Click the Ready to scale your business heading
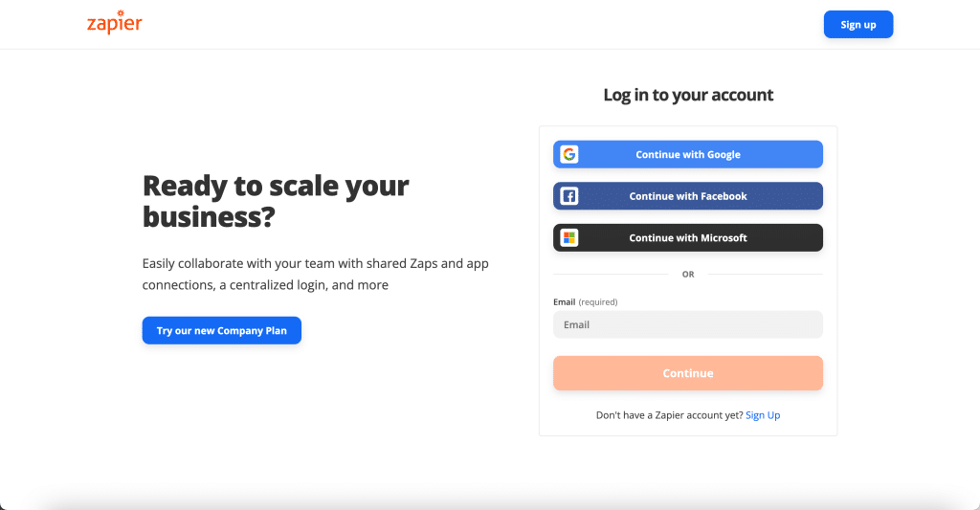 click(x=276, y=201)
